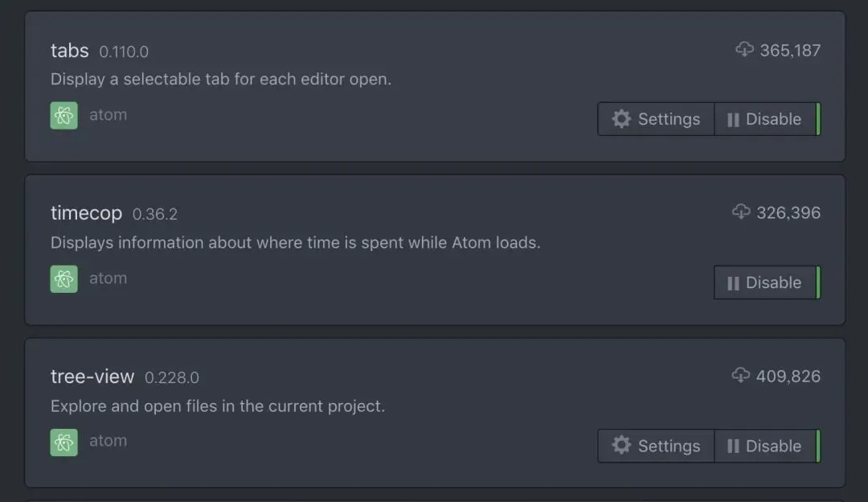The width and height of the screenshot is (868, 502).
Task: Click the atom avatar icon under tree-view package
Action: (x=64, y=442)
